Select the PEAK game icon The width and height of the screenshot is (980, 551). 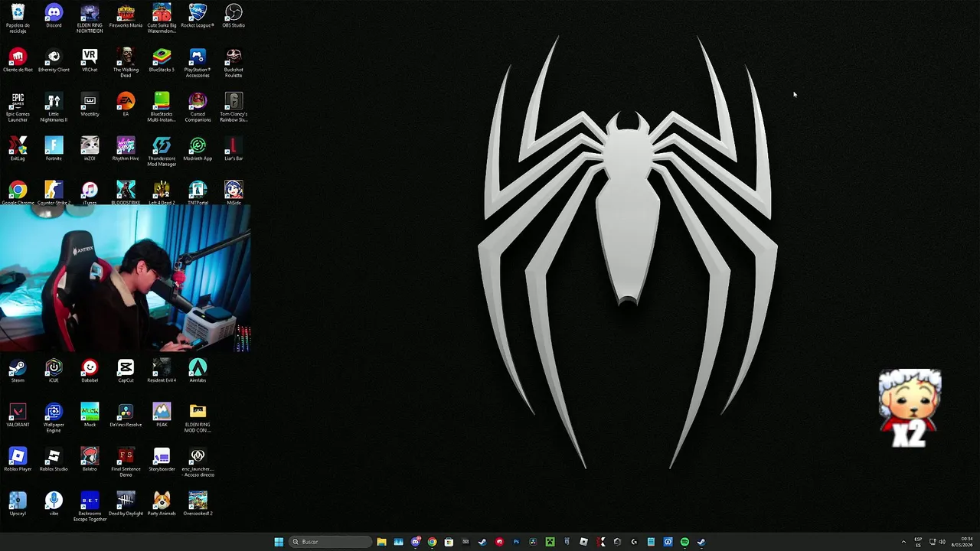[162, 416]
